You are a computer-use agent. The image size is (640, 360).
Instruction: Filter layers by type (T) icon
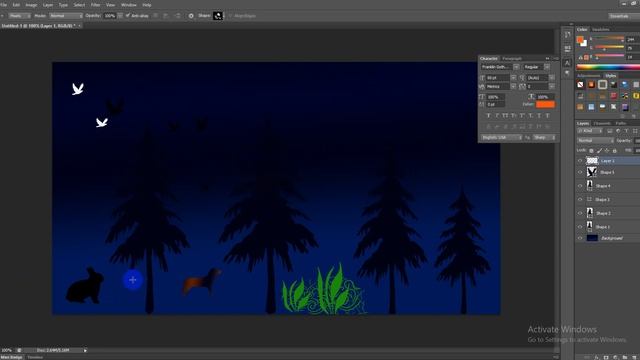pyautogui.click(x=626, y=131)
